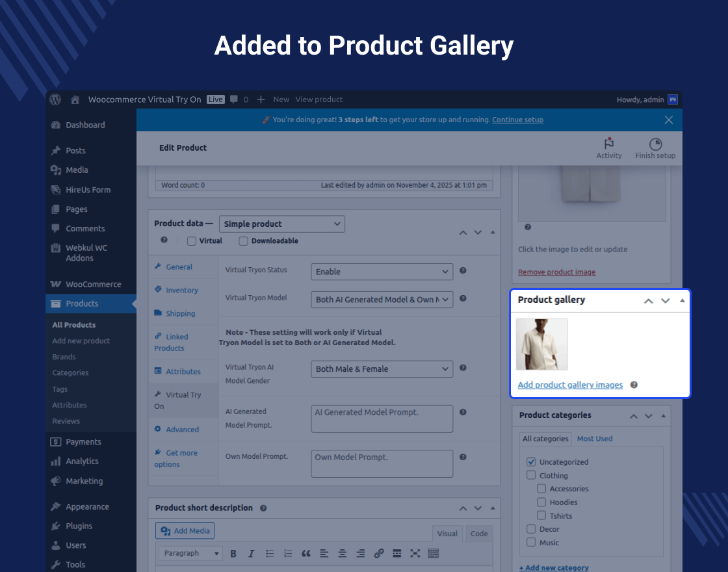Click Add product gallery images link
The width and height of the screenshot is (728, 572).
pos(570,385)
